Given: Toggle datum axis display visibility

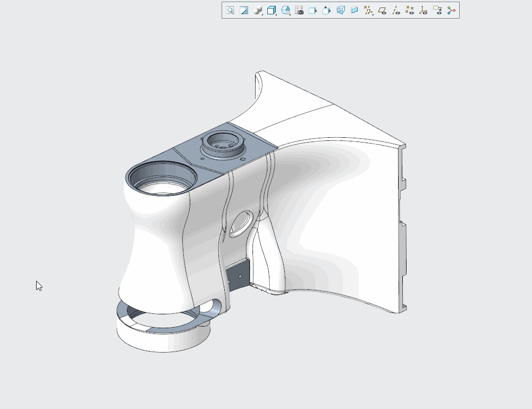Looking at the screenshot, I should point(396,10).
